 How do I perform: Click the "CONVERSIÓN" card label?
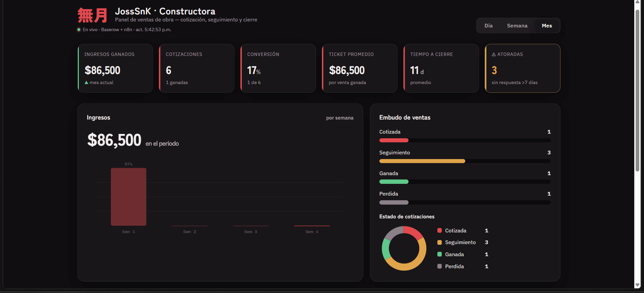(x=263, y=54)
